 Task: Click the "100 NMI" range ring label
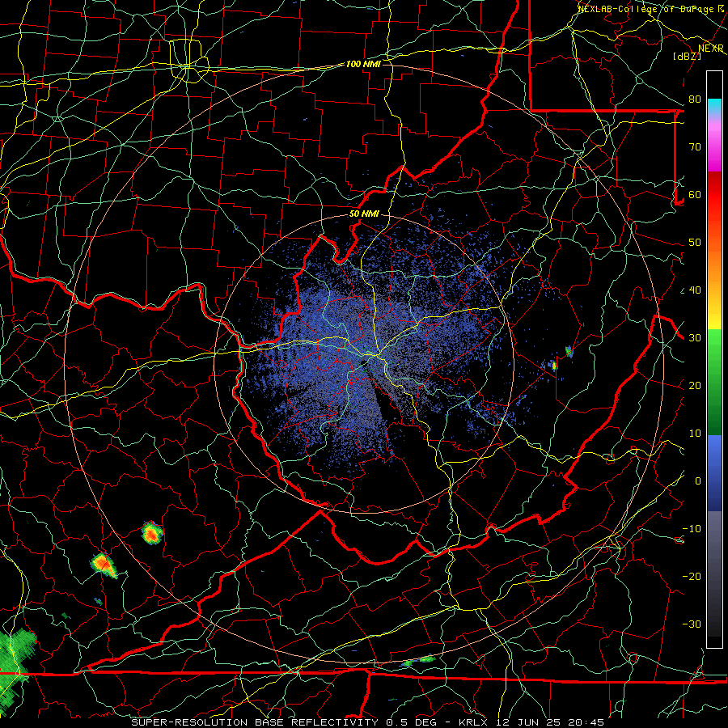tap(363, 64)
